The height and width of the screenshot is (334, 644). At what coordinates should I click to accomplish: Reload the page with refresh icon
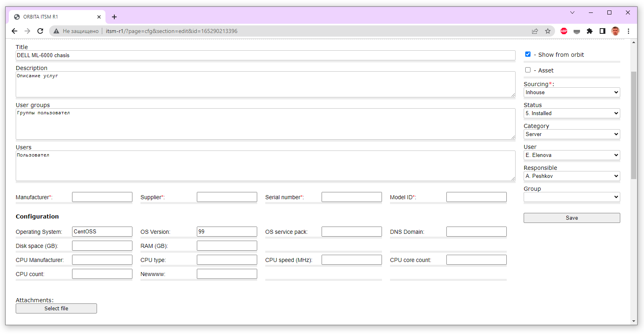click(x=40, y=31)
